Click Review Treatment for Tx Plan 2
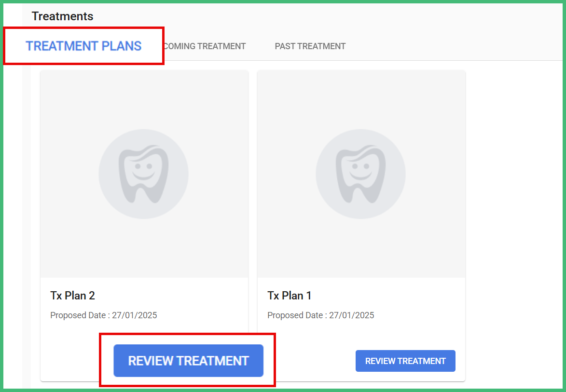 coord(188,361)
